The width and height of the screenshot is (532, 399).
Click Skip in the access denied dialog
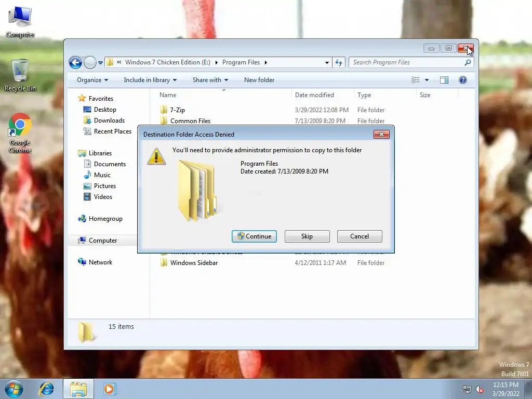pos(307,236)
